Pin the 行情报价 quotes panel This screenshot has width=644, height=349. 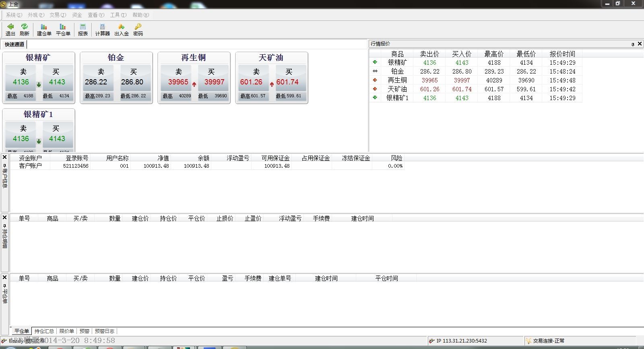pos(633,44)
